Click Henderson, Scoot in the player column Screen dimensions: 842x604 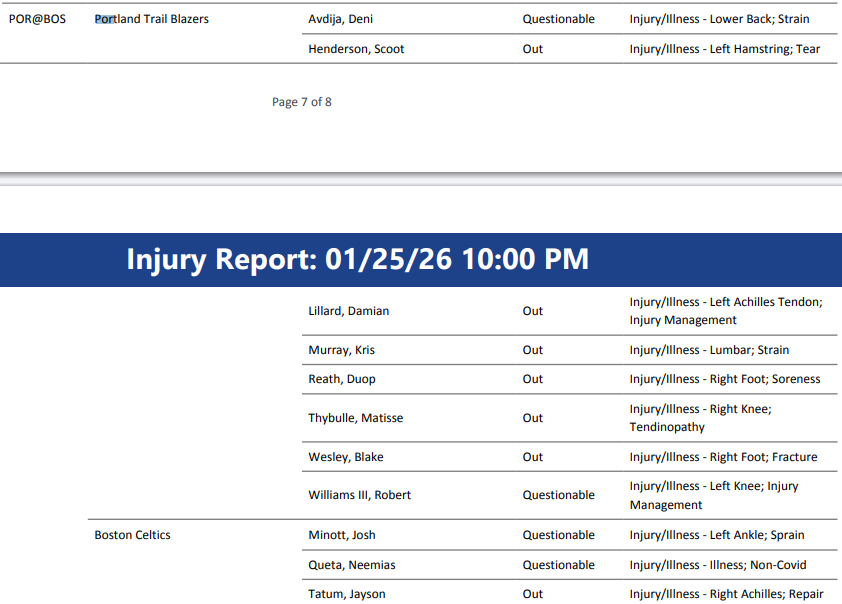coord(356,49)
